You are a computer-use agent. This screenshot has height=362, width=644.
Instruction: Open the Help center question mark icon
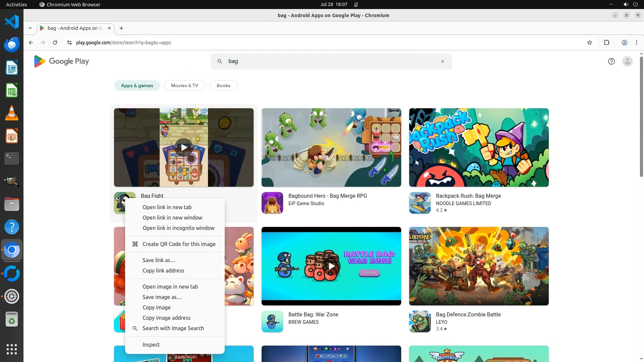(611, 61)
